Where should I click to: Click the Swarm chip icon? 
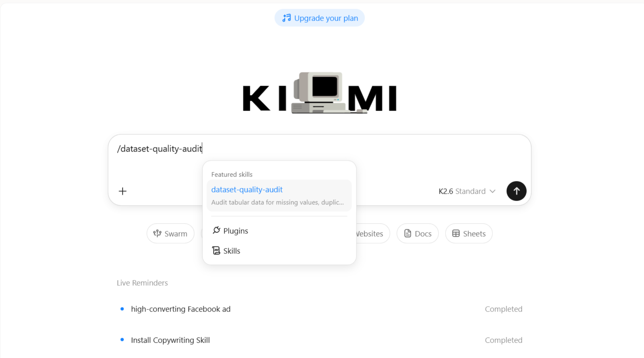pyautogui.click(x=157, y=234)
